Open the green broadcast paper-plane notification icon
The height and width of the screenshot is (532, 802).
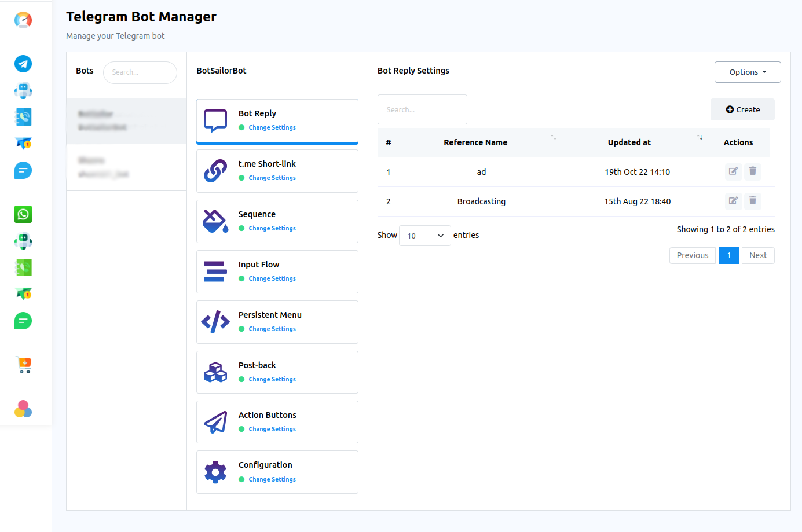[23, 293]
